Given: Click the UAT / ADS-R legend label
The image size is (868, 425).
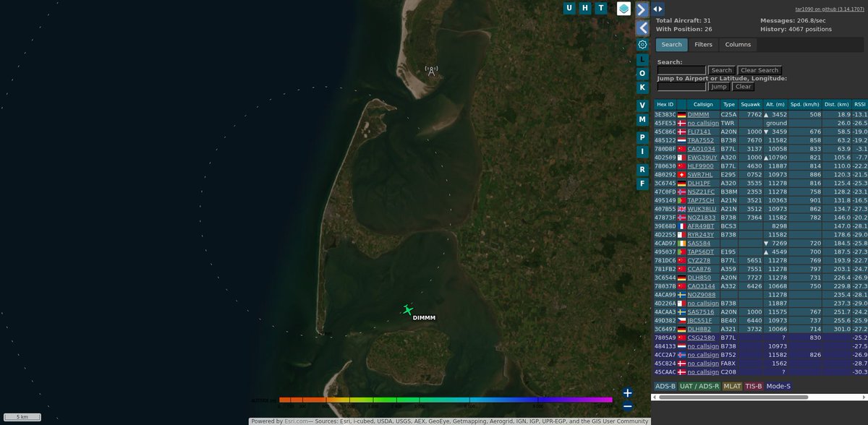Looking at the screenshot, I should pos(699,387).
